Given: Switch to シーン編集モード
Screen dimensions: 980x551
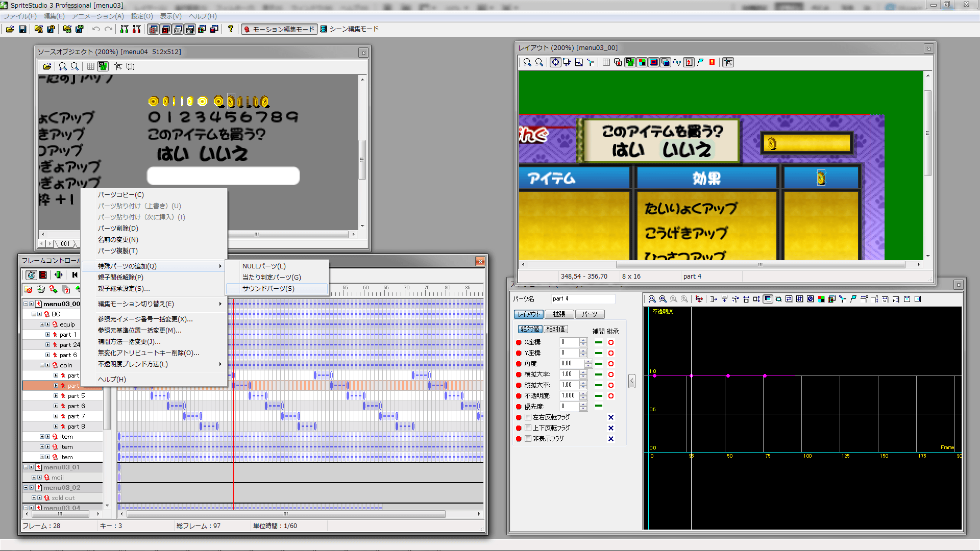Looking at the screenshot, I should point(350,29).
